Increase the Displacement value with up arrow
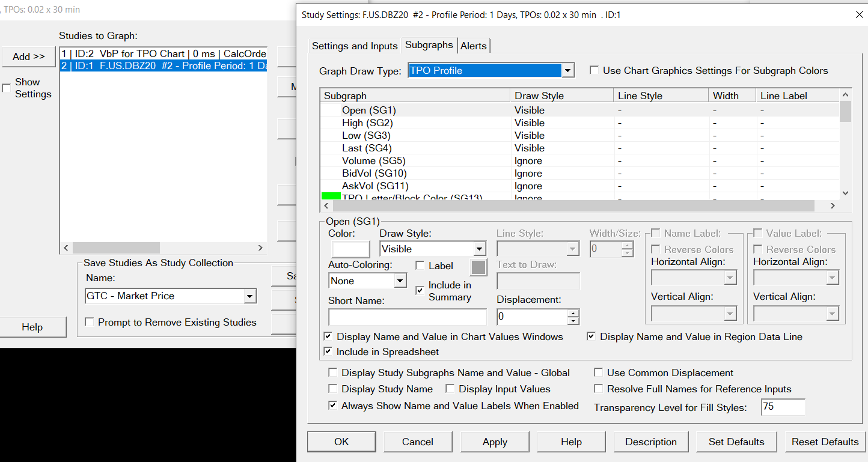This screenshot has height=462, width=868. point(573,313)
